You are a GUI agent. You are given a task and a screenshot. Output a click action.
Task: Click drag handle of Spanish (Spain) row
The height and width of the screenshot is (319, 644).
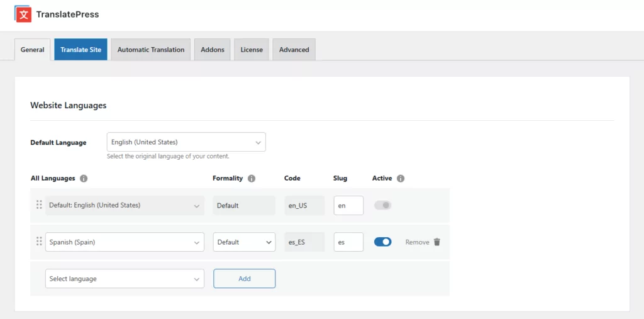39,242
